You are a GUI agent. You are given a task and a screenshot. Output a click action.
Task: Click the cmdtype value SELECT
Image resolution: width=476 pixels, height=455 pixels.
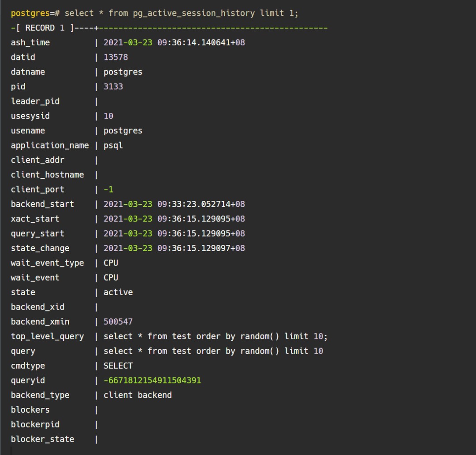118,366
